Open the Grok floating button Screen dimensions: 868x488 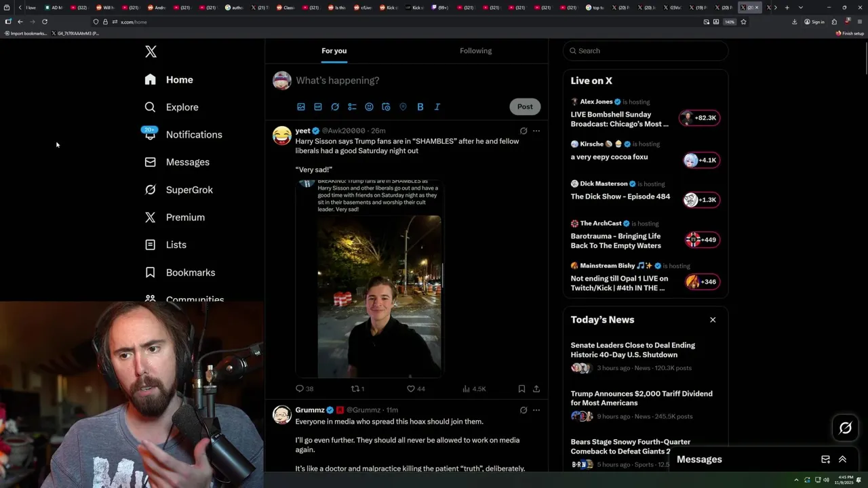click(x=846, y=428)
